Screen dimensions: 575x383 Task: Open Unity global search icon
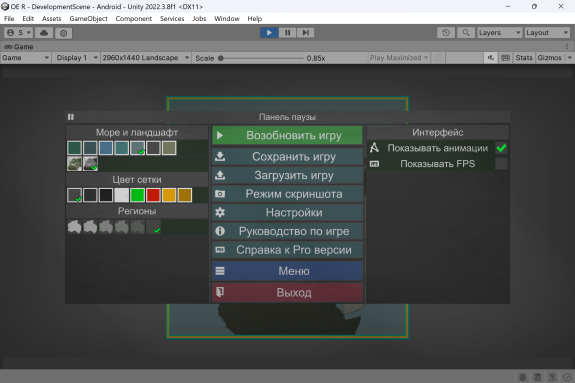(466, 33)
